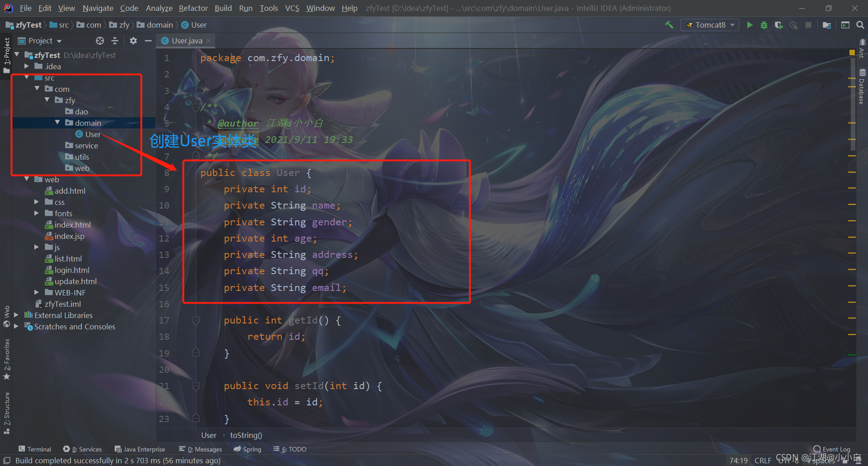Click the Search Everywhere magnifier
Screen dimensions: 868x466
pos(860,25)
